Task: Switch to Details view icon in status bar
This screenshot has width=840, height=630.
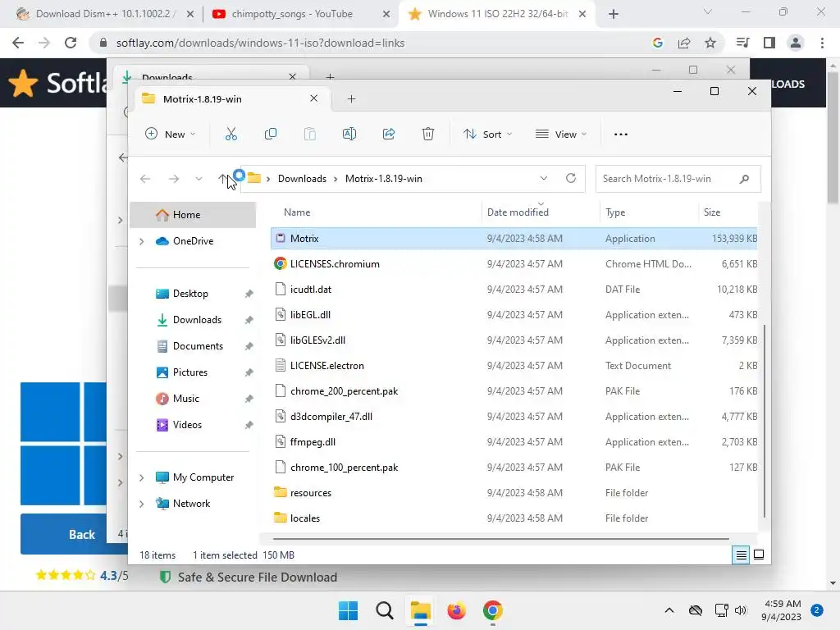Action: click(x=741, y=555)
